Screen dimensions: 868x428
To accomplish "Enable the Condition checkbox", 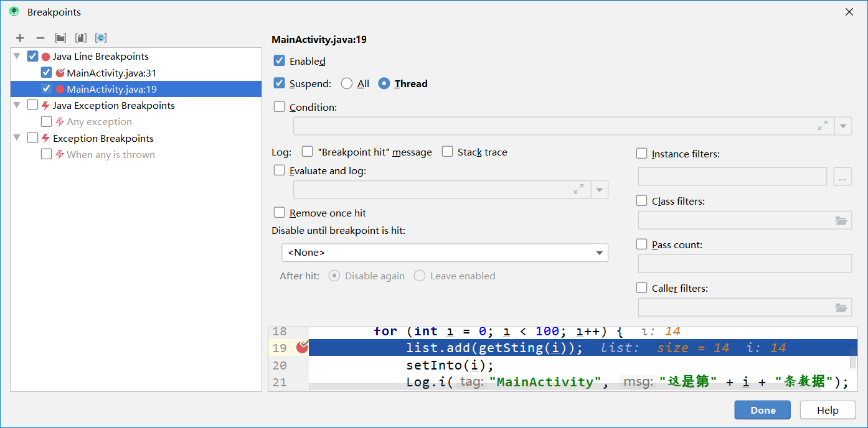I will click(280, 106).
